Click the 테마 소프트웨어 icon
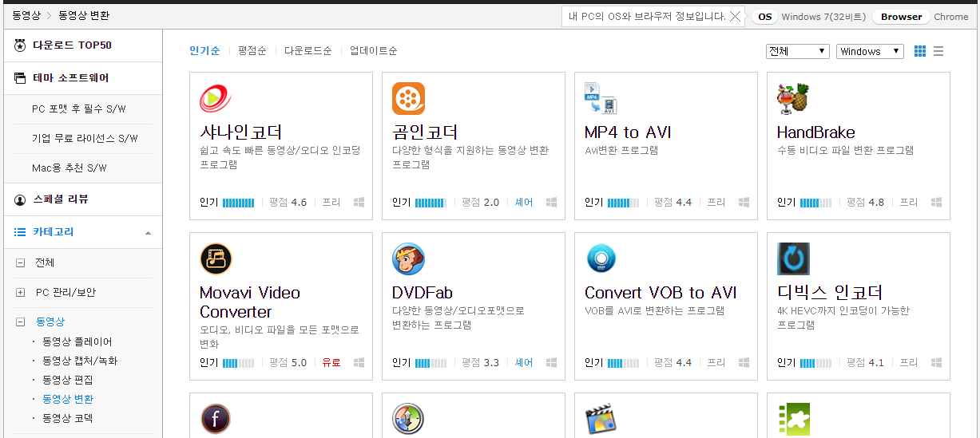Image resolution: width=980 pixels, height=438 pixels. pyautogui.click(x=20, y=78)
